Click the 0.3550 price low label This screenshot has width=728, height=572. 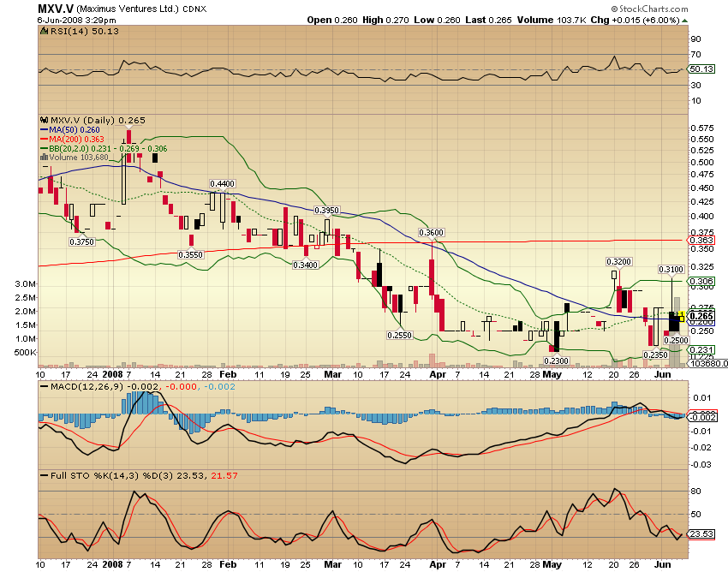pos(191,254)
